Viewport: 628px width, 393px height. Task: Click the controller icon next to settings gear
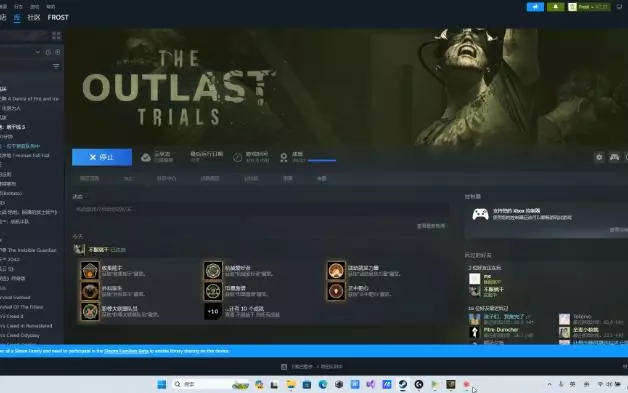[x=614, y=157]
